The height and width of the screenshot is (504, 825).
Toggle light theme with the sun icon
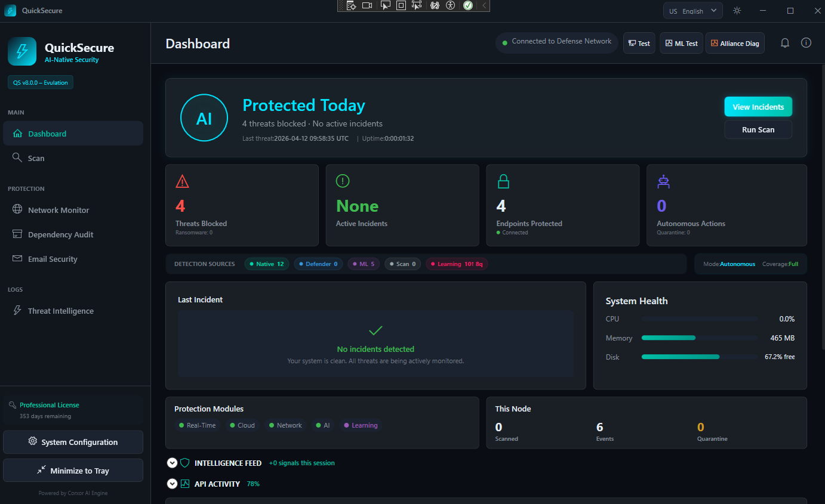click(737, 10)
